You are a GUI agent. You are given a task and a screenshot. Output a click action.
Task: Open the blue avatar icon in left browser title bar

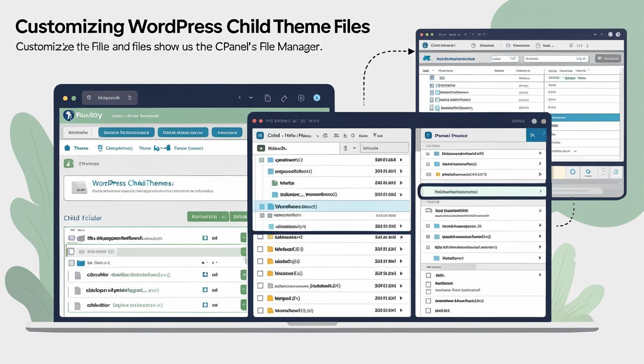pos(317,98)
